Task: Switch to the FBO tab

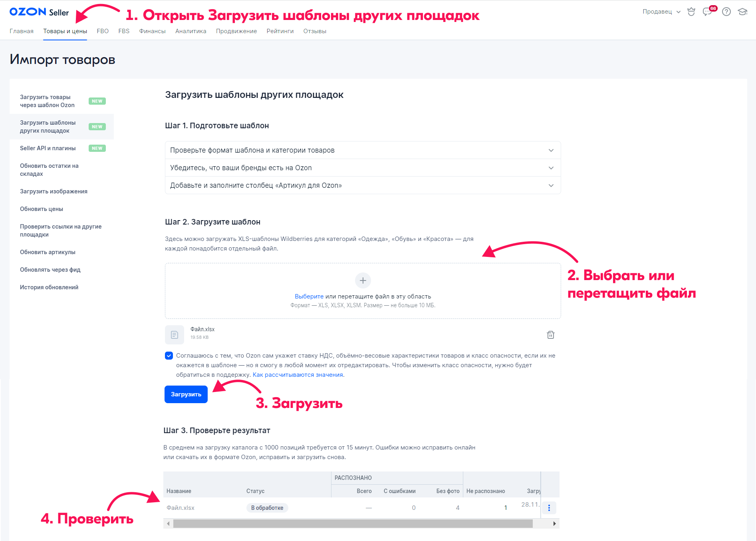Action: coord(103,31)
